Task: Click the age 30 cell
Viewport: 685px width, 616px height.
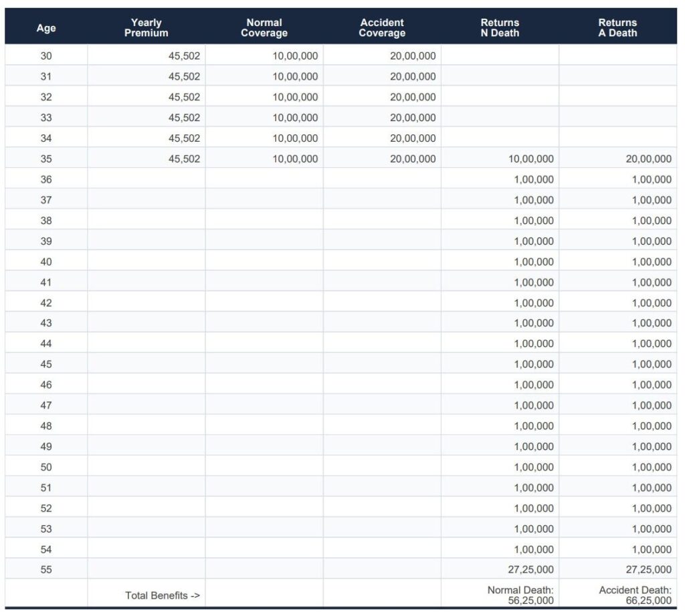Action: (x=46, y=56)
